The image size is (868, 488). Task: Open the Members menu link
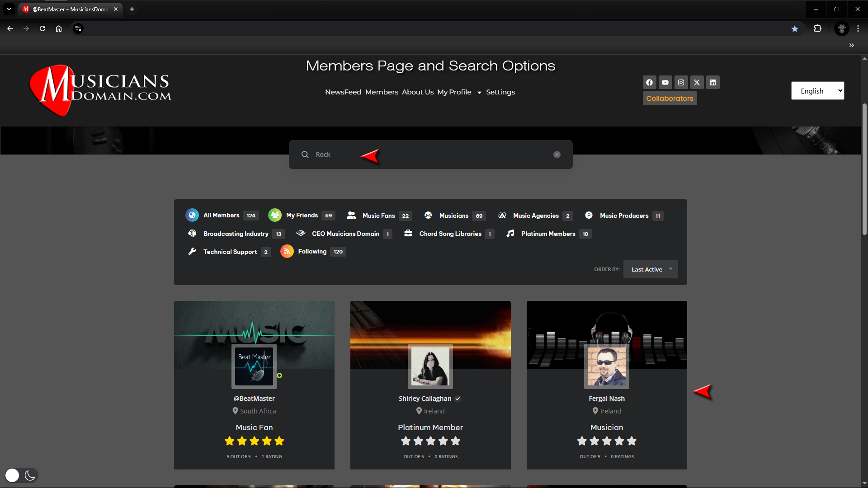(382, 92)
